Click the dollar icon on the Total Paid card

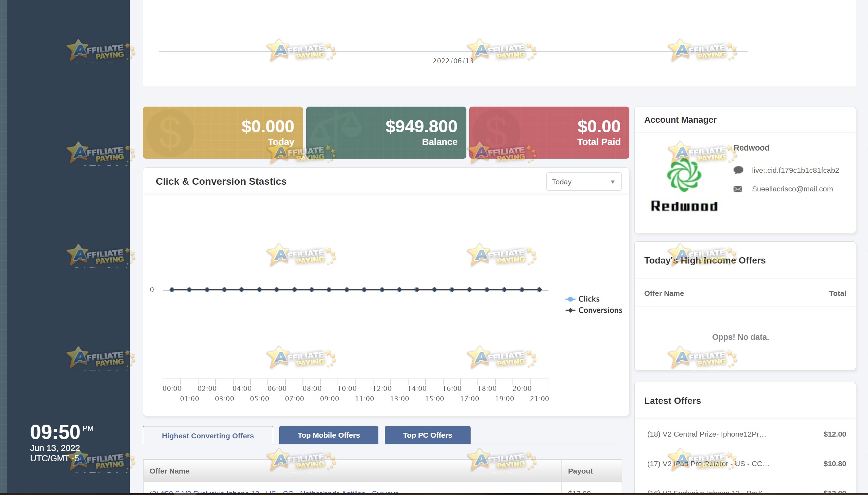point(496,133)
